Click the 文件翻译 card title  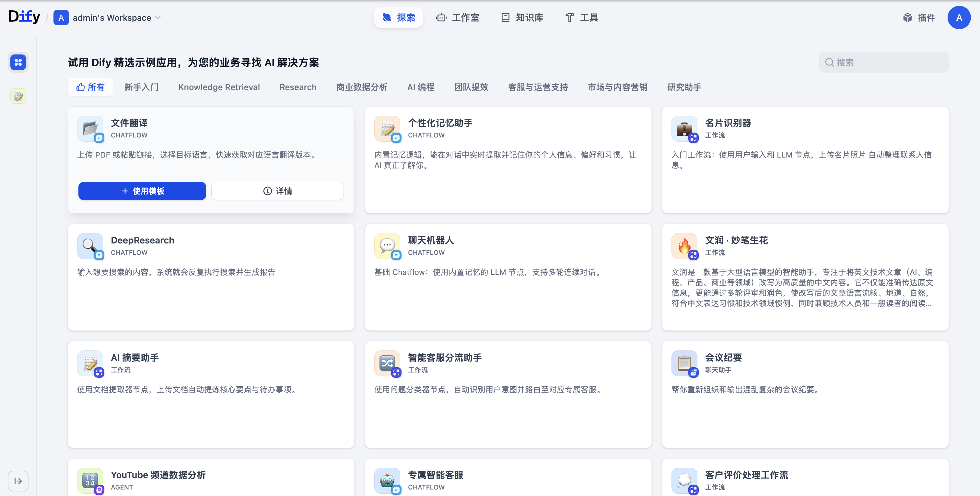[129, 123]
